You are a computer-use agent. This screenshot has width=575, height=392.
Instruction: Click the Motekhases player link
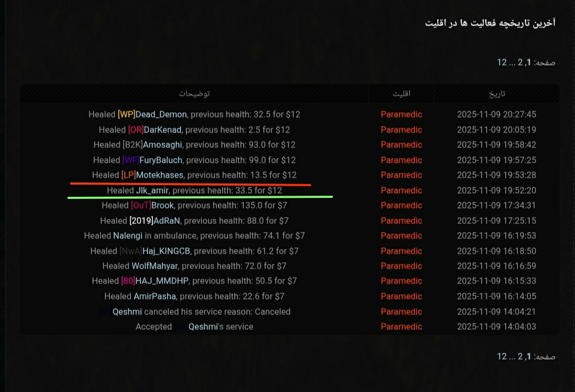[x=159, y=175]
